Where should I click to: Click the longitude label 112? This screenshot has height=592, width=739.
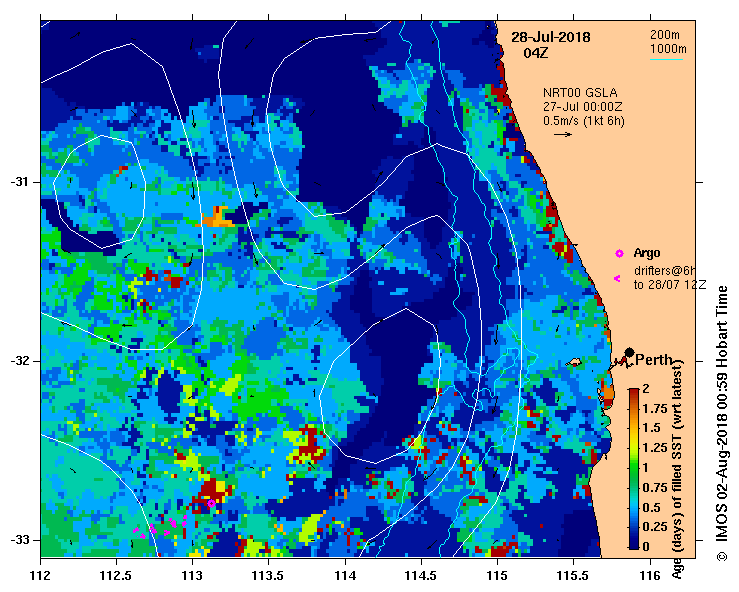click(x=41, y=575)
